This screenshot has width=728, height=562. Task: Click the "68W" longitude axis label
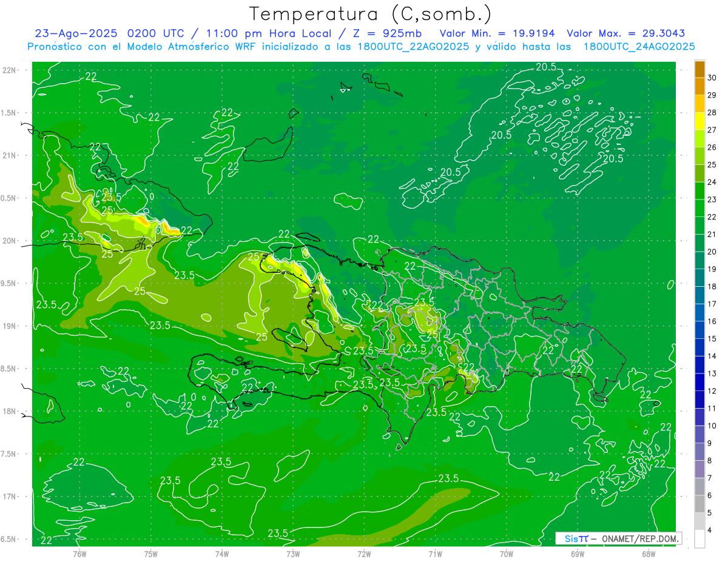(x=649, y=554)
